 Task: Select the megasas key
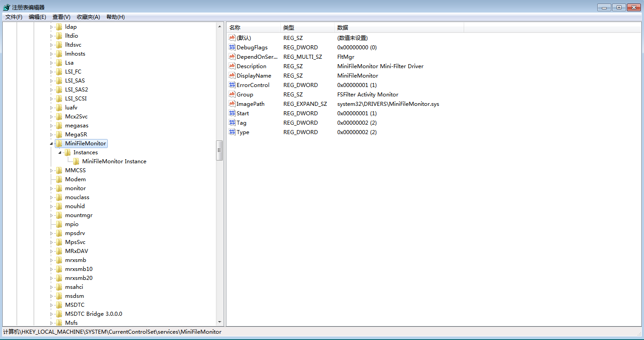click(77, 126)
